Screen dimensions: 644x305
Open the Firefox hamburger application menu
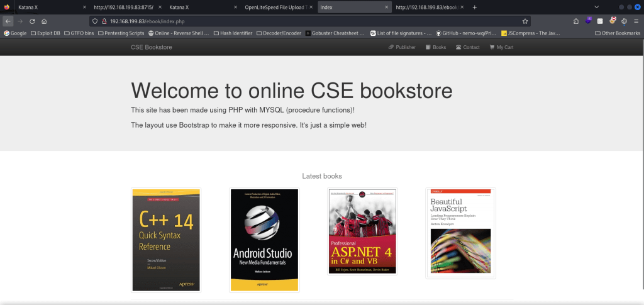point(636,21)
